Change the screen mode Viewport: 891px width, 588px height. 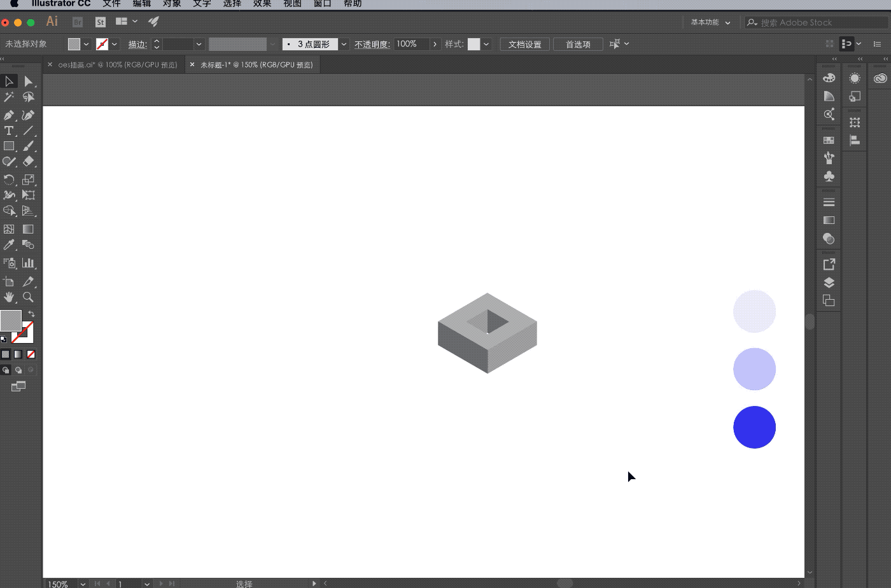coord(18,386)
